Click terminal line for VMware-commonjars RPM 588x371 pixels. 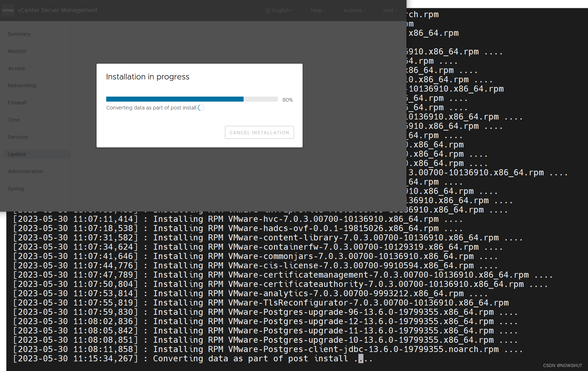click(x=255, y=256)
